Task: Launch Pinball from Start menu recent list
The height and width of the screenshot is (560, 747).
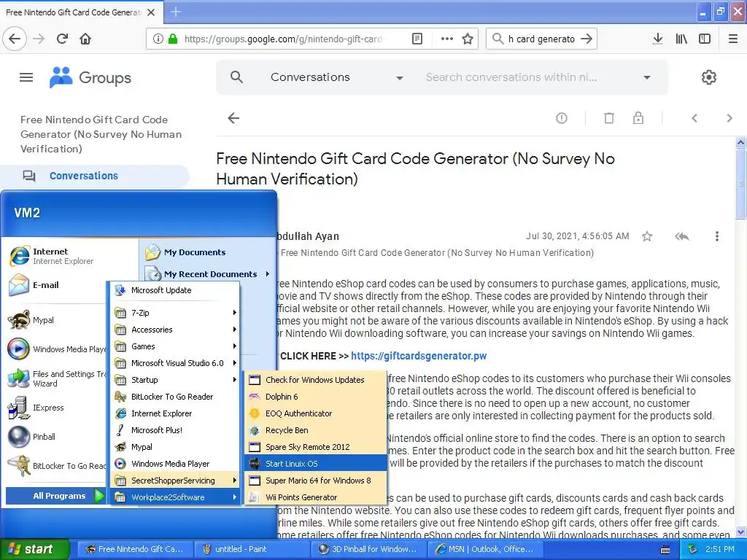Action: click(x=55, y=437)
